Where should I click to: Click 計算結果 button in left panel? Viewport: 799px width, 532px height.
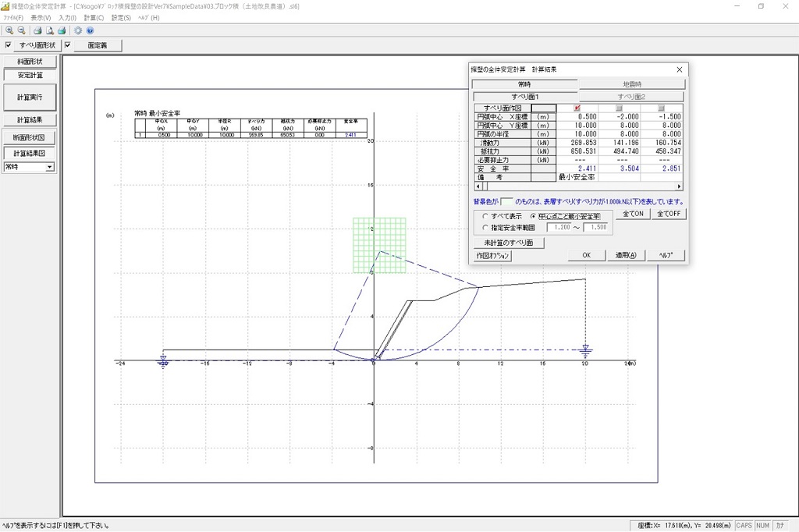click(30, 120)
